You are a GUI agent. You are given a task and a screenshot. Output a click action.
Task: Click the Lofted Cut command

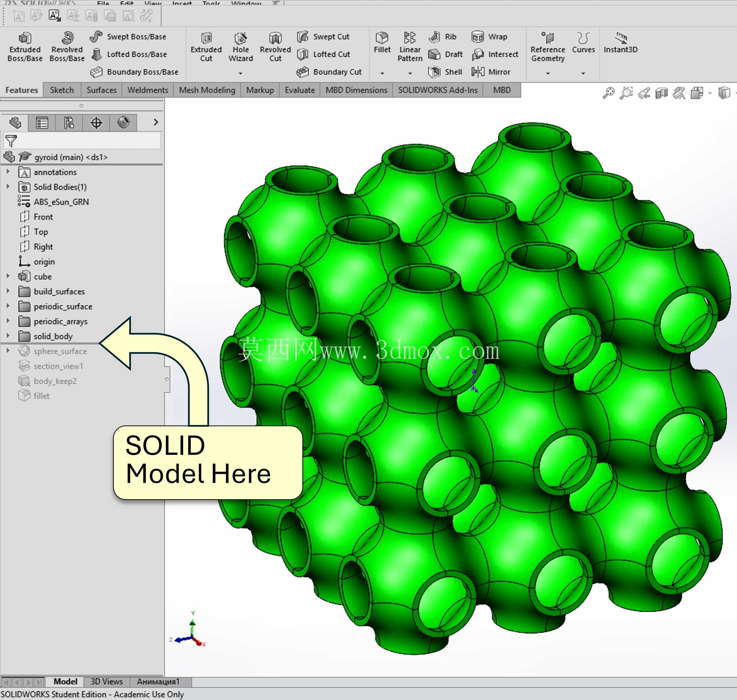coord(324,54)
